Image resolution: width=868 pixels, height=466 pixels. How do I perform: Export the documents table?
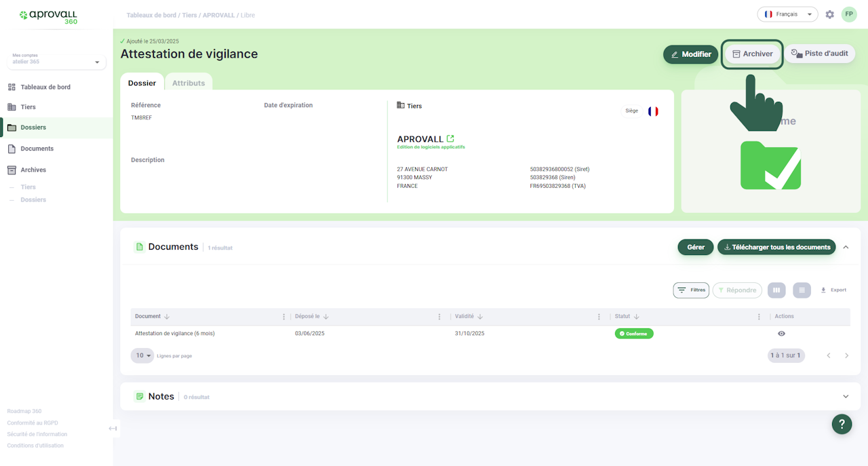[833, 290]
